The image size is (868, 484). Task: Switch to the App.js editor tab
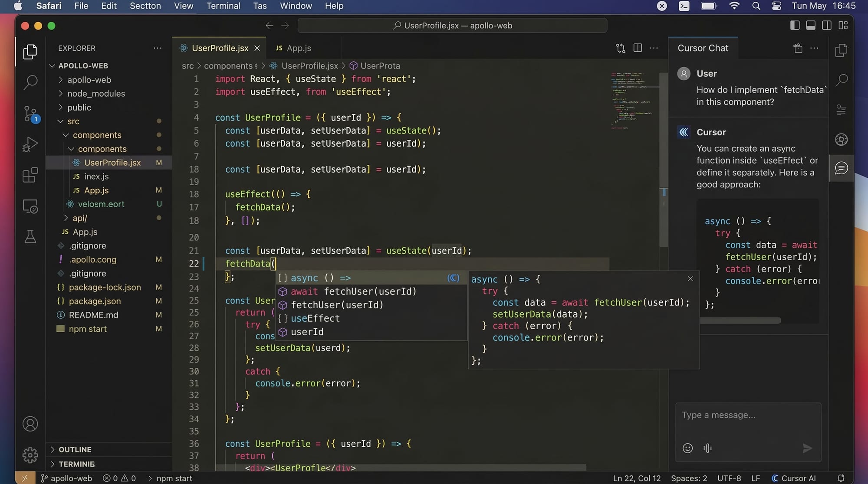point(299,48)
